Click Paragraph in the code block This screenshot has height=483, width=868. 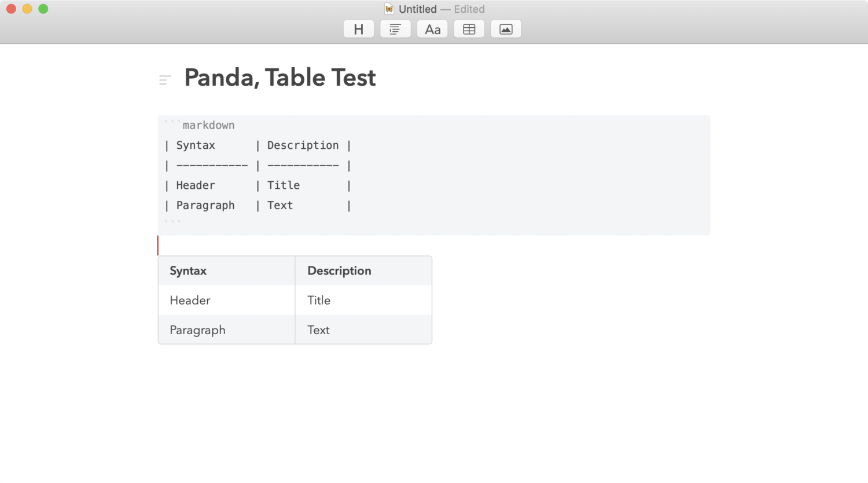(x=205, y=206)
